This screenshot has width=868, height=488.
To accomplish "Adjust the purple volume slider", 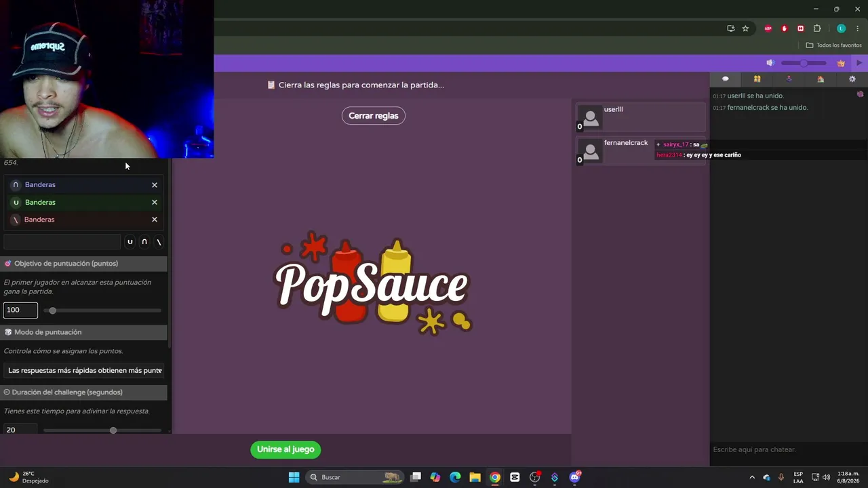I will tap(804, 63).
